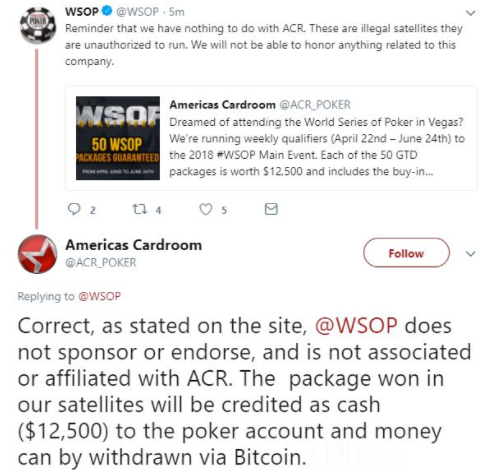Open the quoted Americas Cardroom tweet text
The width and height of the screenshot is (493, 474).
tap(317, 147)
